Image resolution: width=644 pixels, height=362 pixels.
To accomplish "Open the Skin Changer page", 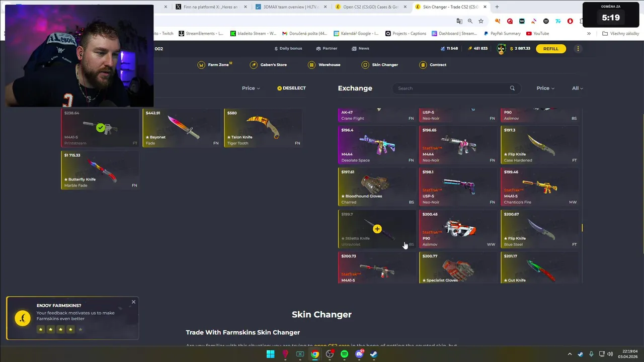I will coord(380,65).
